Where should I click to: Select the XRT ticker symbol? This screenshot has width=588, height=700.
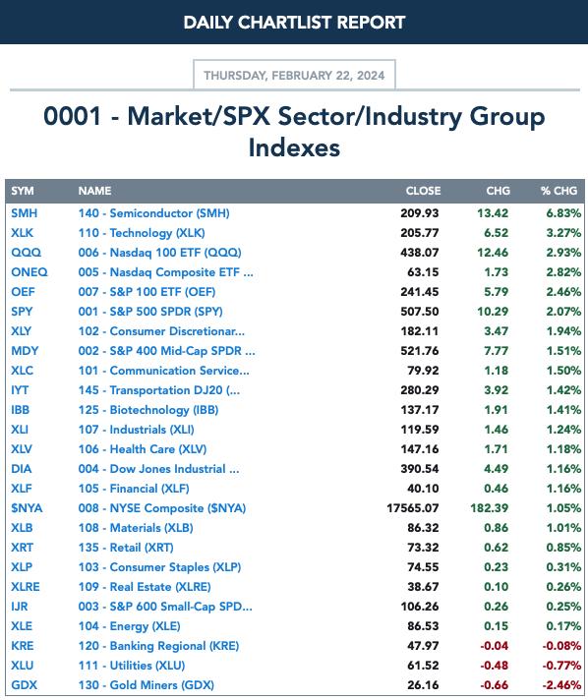(23, 548)
